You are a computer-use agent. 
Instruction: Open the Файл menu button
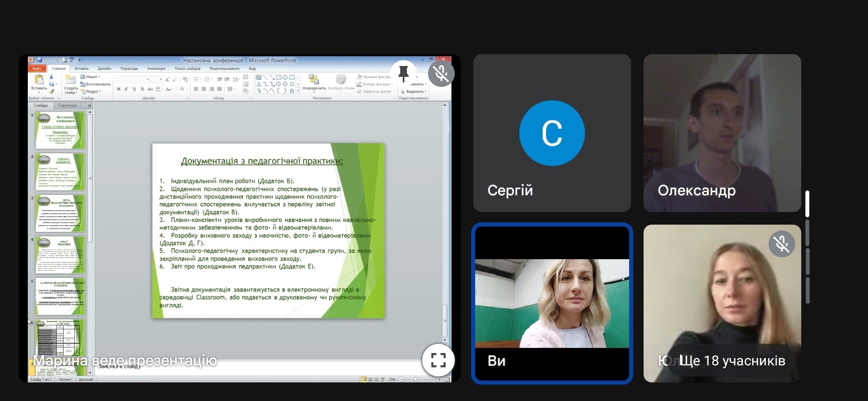37,68
